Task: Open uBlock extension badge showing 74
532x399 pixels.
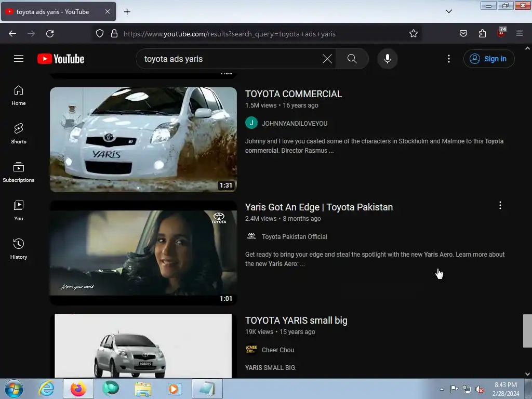Action: 501,33
